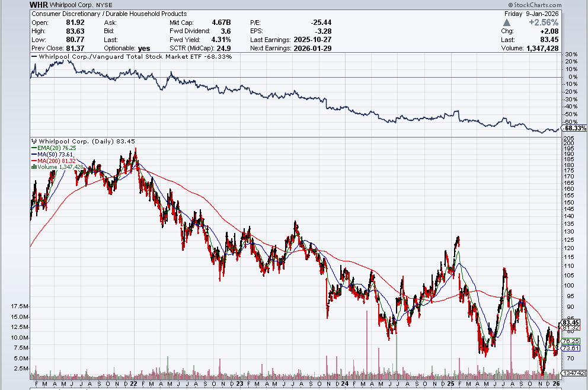Click the volume bars icon in the legend
This screenshot has height=390, width=588.
[x=34, y=167]
